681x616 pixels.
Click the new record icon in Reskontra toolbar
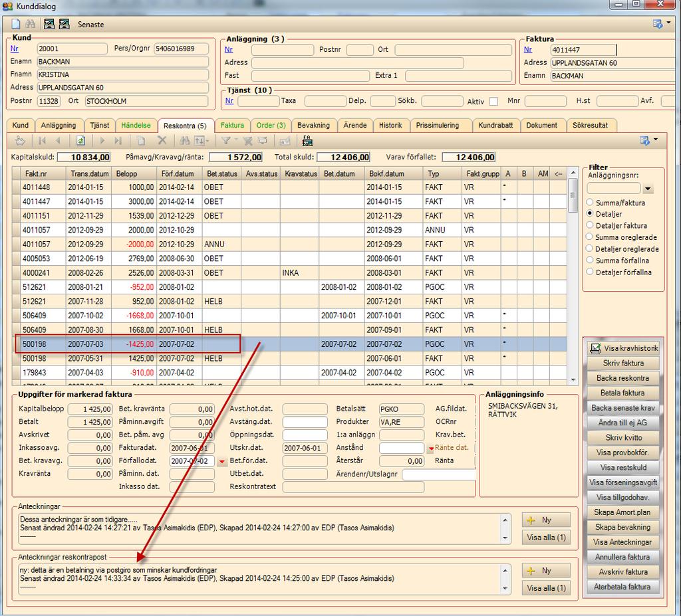pyautogui.click(x=141, y=141)
